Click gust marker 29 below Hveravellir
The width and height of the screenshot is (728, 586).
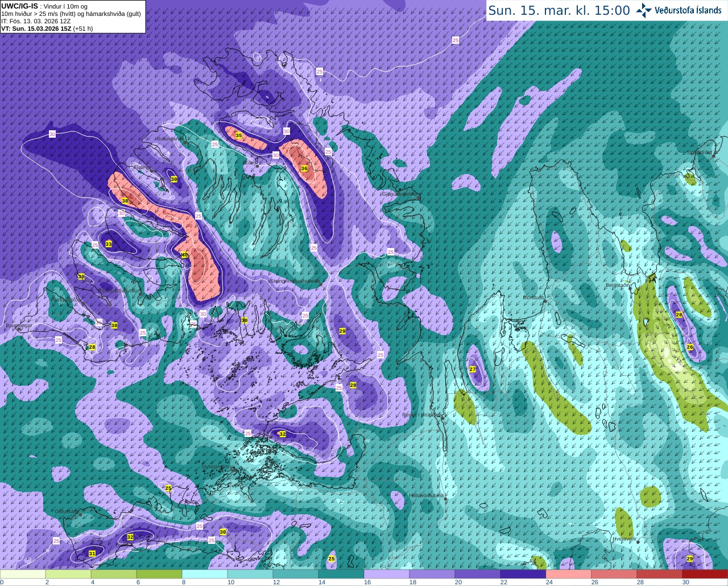(x=690, y=559)
